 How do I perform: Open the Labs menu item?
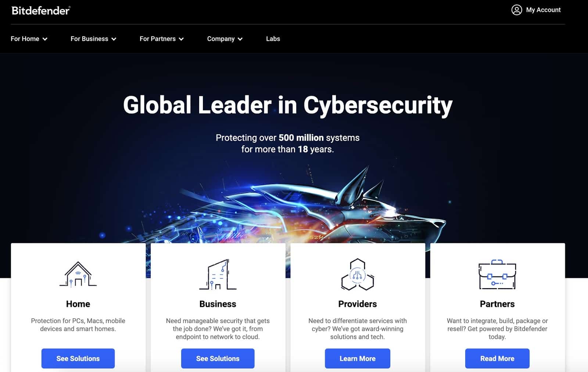click(x=273, y=39)
